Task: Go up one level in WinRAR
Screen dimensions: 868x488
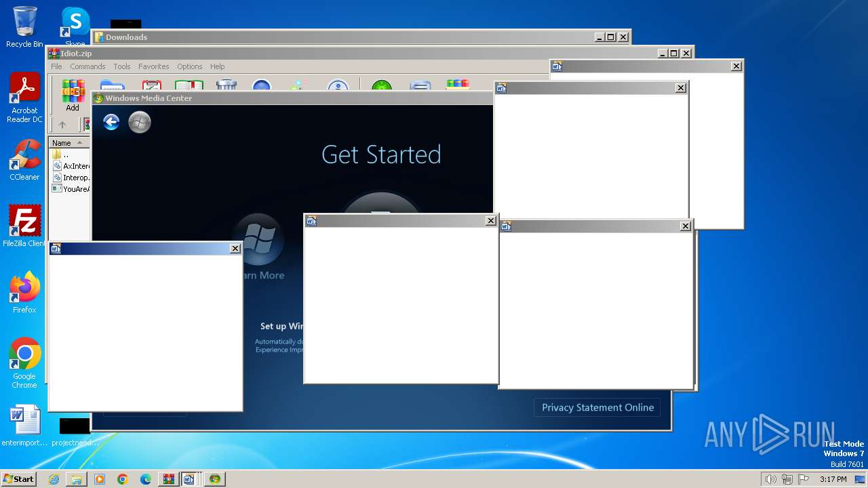Action: tap(62, 125)
